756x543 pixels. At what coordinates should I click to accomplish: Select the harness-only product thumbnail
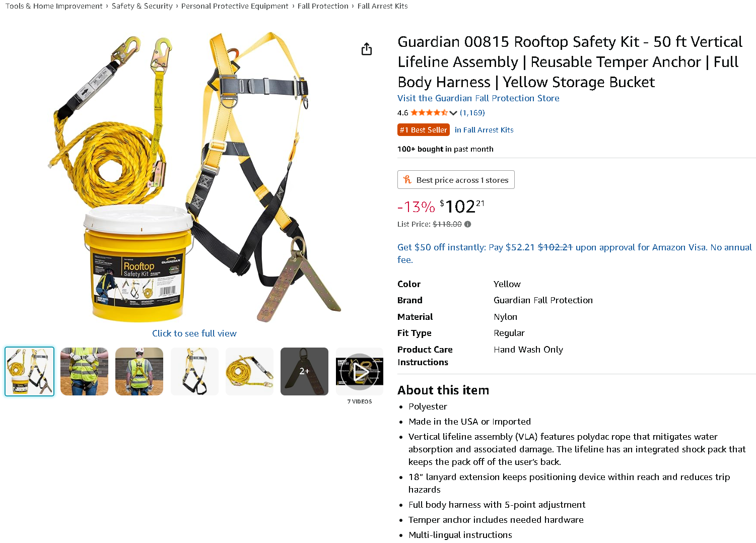(194, 371)
